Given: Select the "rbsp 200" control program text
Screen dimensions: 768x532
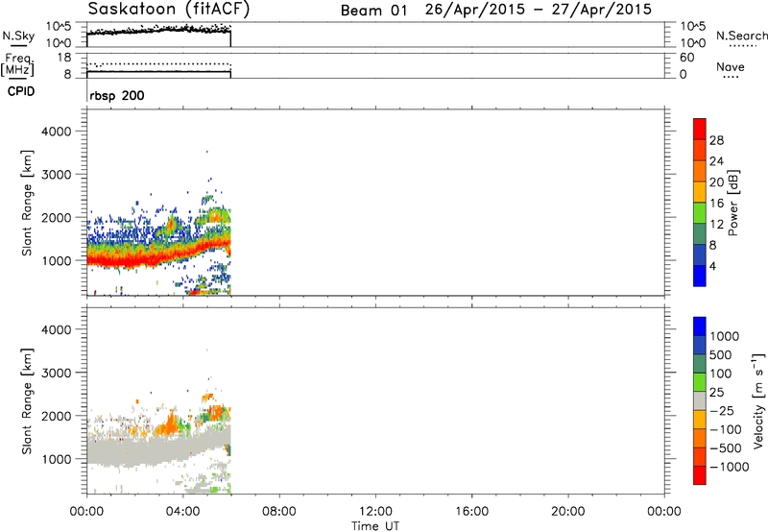Looking at the screenshot, I should point(117,95).
